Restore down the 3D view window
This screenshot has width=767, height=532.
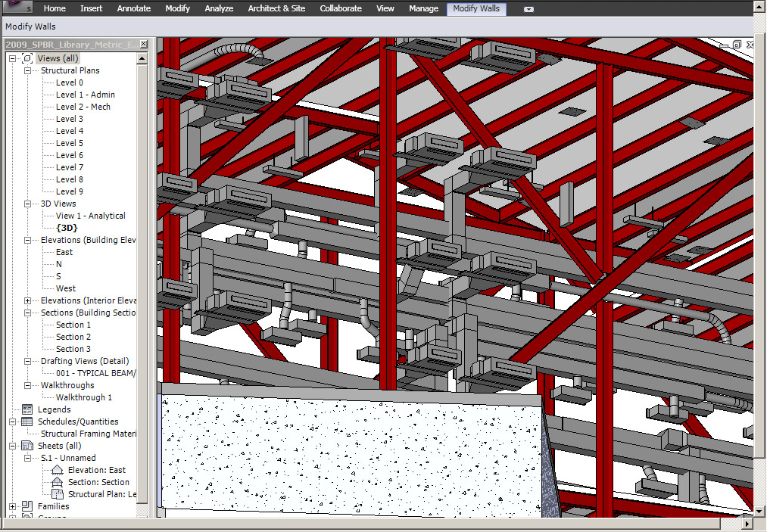pos(737,45)
